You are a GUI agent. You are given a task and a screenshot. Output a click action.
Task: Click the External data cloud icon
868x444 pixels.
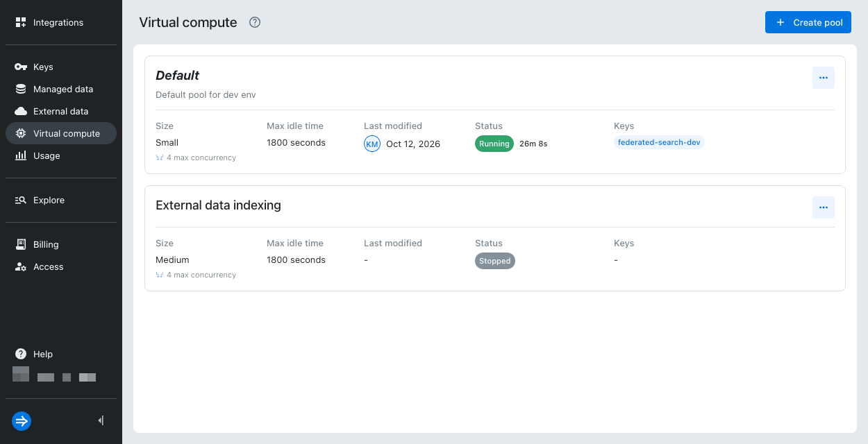pyautogui.click(x=21, y=111)
